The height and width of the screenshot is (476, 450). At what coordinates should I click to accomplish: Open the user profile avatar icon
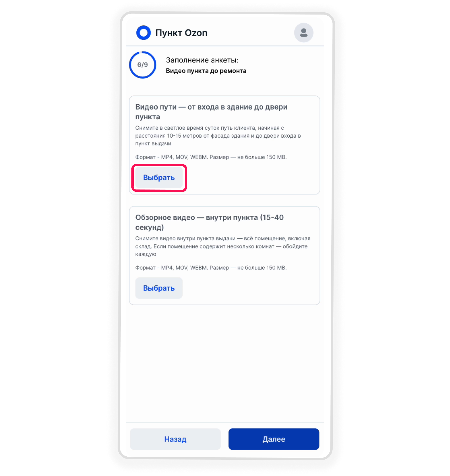click(303, 33)
